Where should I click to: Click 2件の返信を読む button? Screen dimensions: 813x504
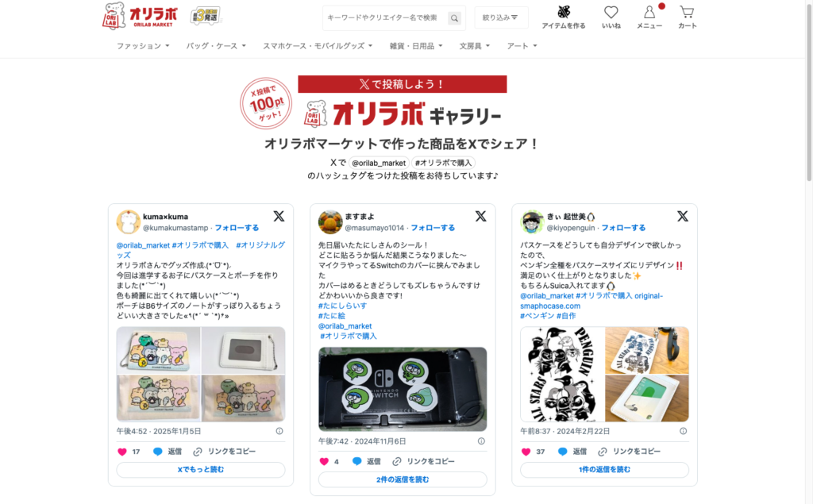[x=403, y=479]
